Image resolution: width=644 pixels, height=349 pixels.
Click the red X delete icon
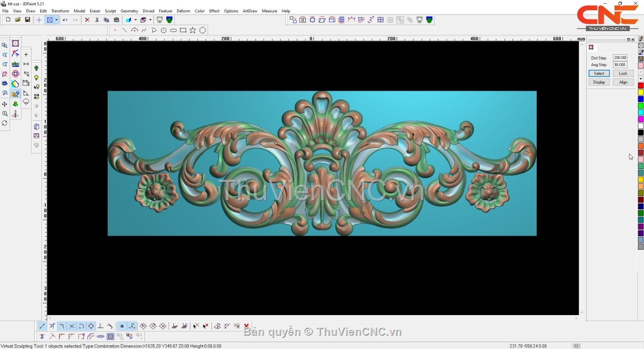point(87,20)
